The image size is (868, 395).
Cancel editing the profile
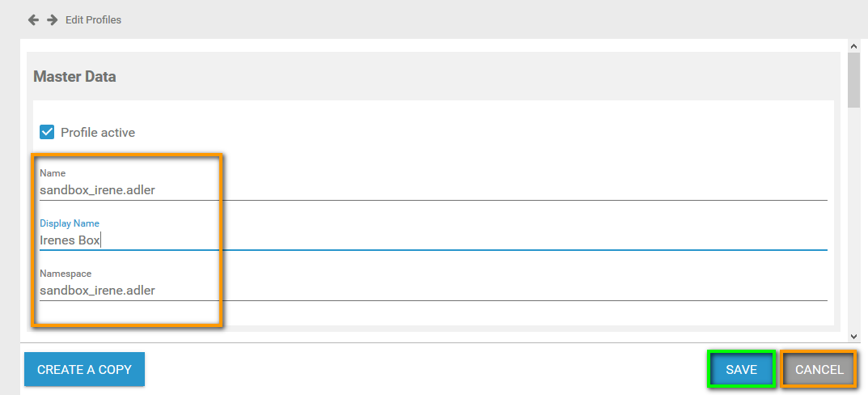click(819, 369)
